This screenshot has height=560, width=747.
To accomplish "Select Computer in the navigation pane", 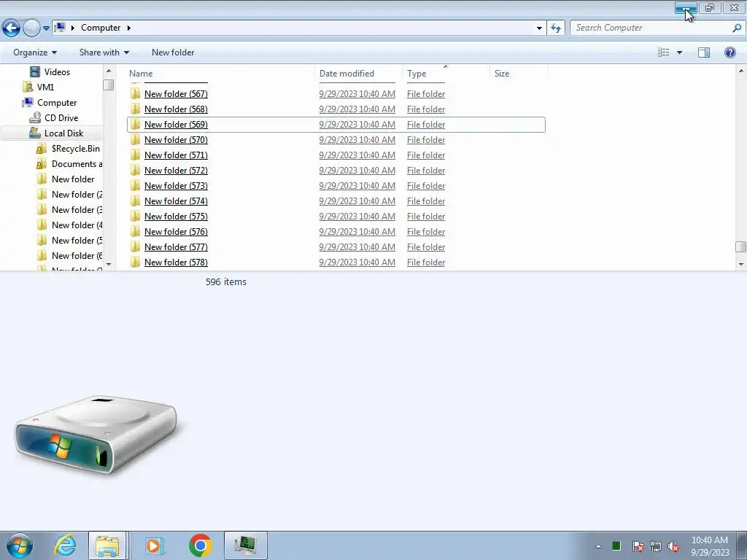I will pos(57,102).
